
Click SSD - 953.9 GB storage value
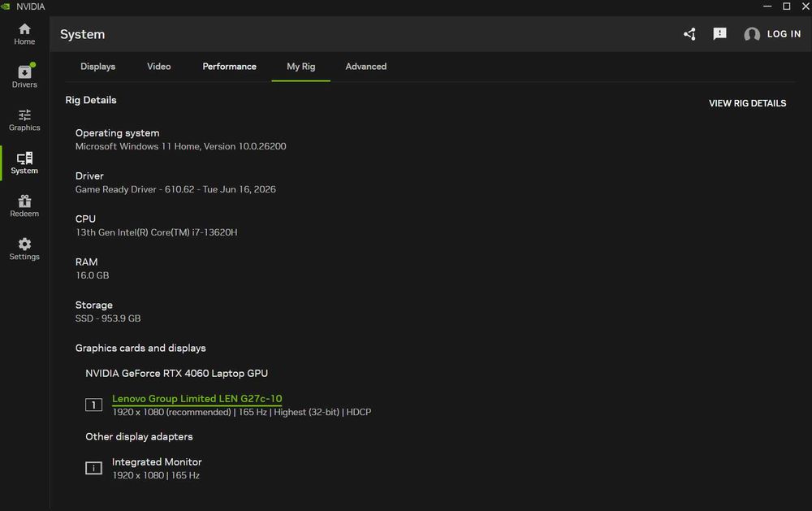[108, 318]
